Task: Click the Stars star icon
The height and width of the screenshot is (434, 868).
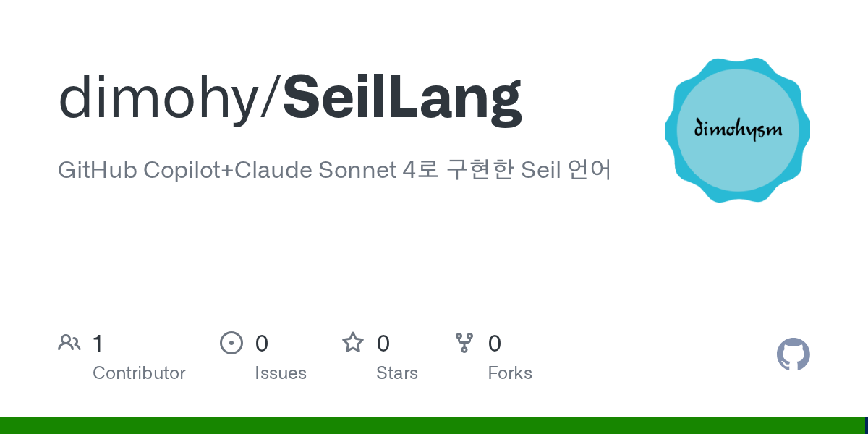Action: (353, 343)
